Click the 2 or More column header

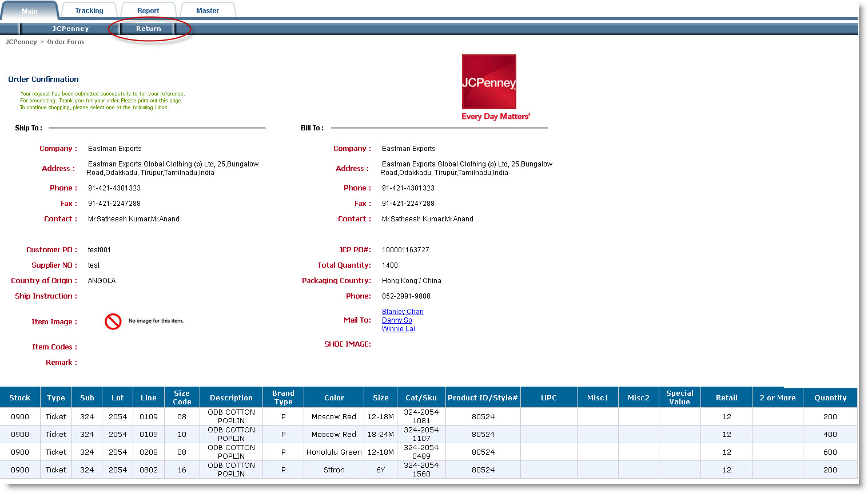(778, 398)
